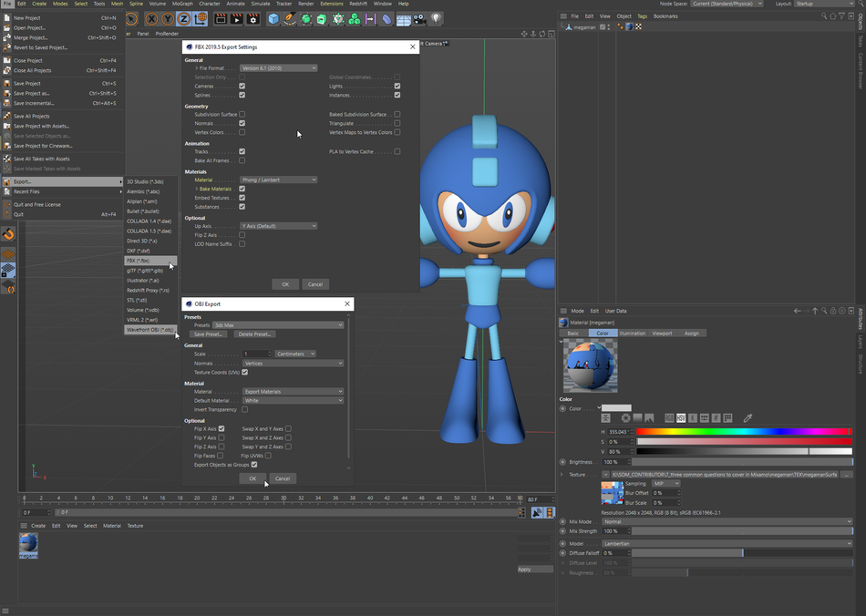866x616 pixels.
Task: Click the Save Preset... button
Action: (x=208, y=334)
